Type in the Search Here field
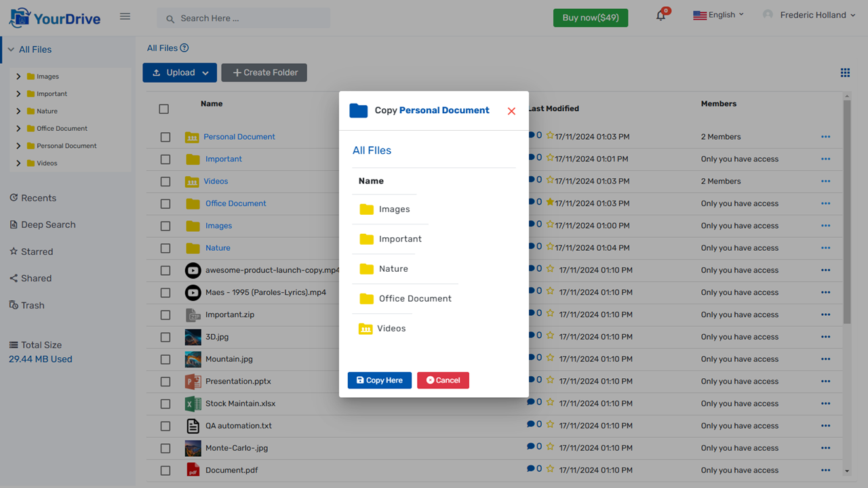Screen dimensions: 868x488 pos(243,18)
